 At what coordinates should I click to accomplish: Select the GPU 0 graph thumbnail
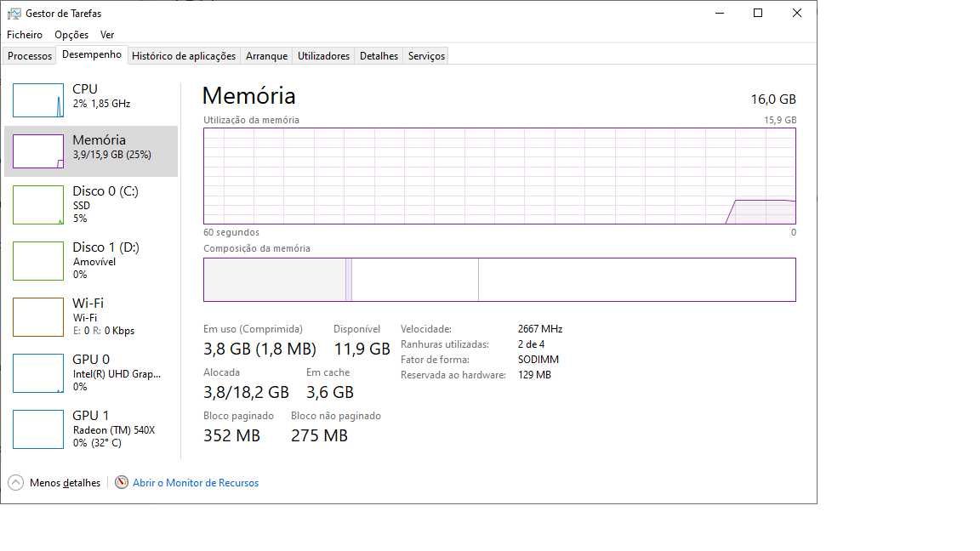pos(38,373)
